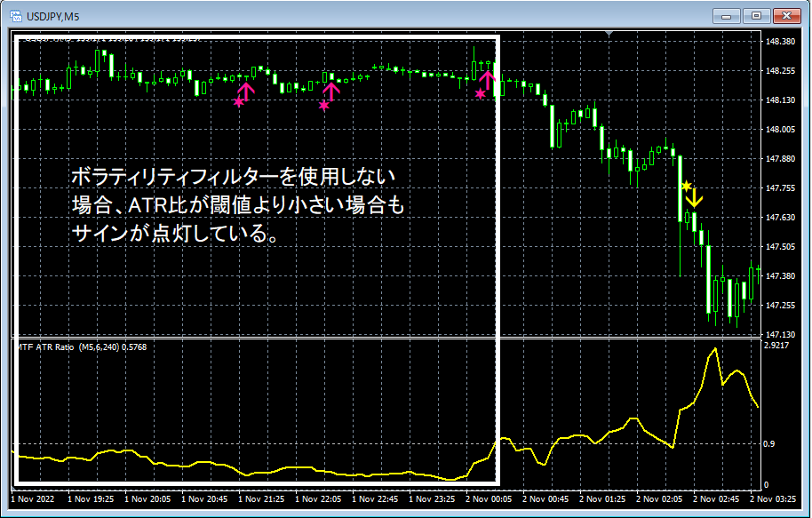Click price level 147.380 on the scale
The height and width of the screenshot is (518, 812).
coord(780,276)
